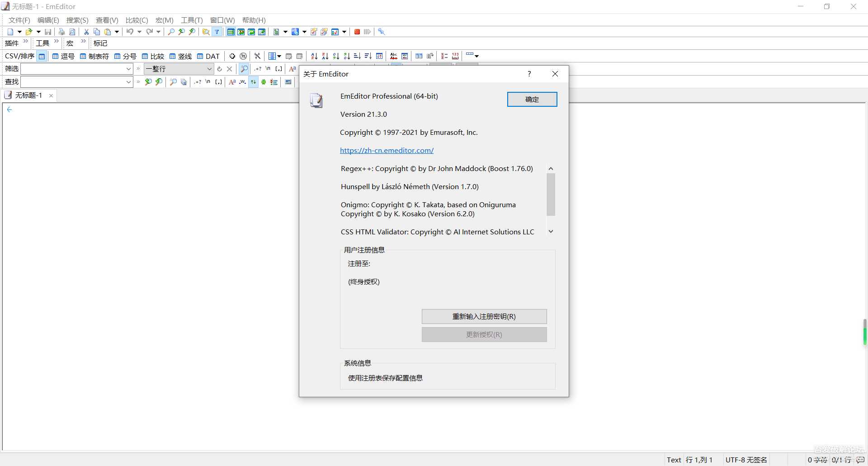Toggle regular expression on find bar

pos(198,82)
